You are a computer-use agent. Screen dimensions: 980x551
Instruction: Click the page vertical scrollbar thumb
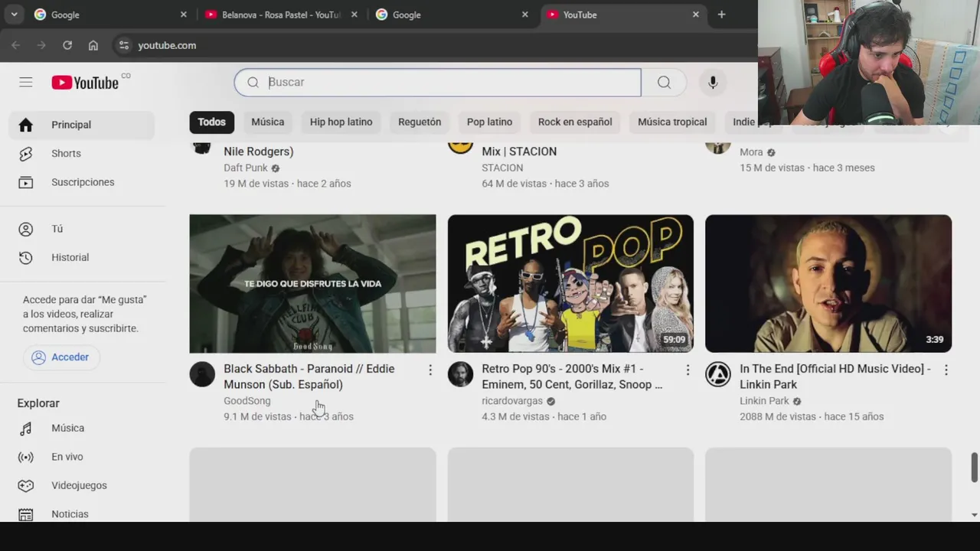(974, 468)
